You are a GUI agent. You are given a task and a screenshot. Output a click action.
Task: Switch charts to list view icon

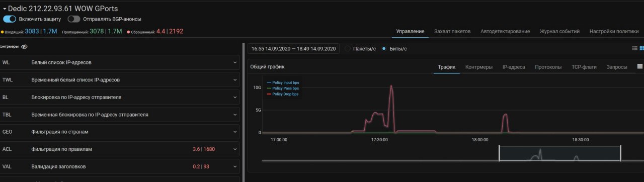coord(634,48)
